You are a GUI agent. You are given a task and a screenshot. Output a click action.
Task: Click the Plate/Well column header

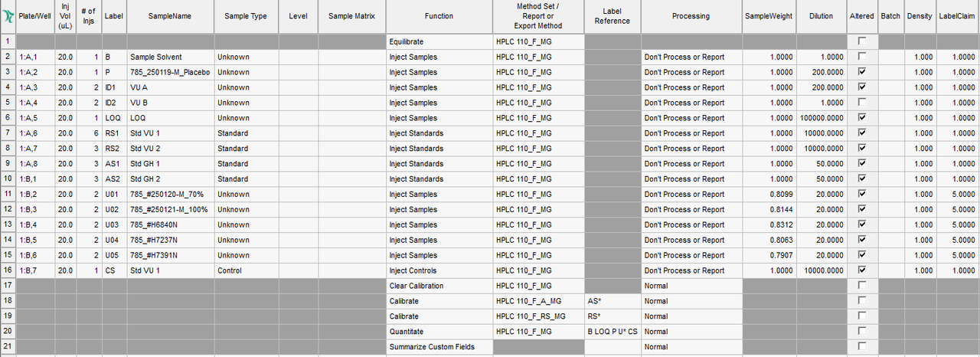(36, 16)
